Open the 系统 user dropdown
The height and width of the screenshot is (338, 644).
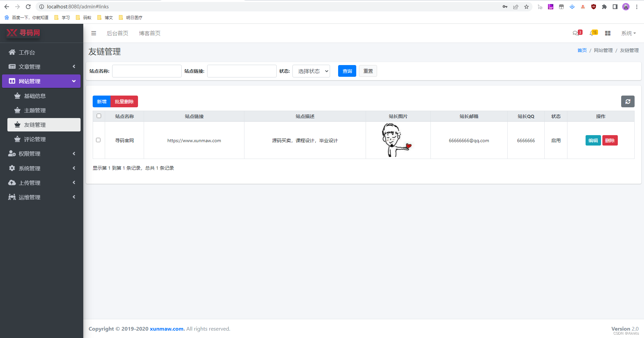tap(629, 33)
